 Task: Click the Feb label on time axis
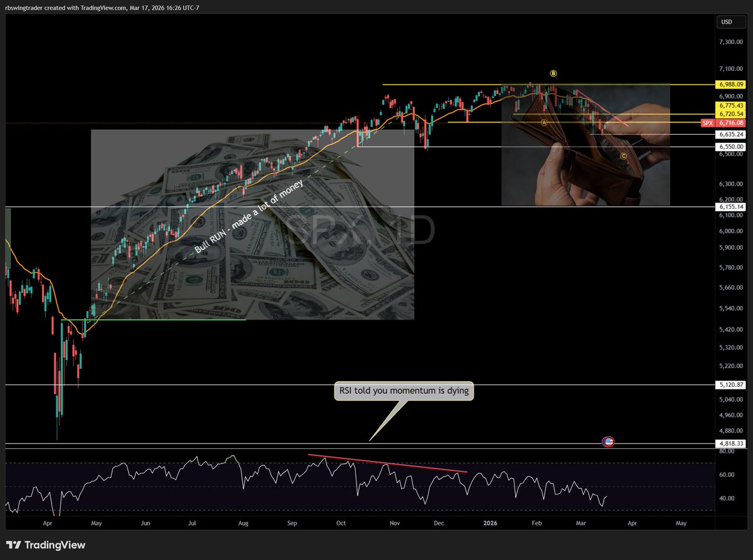point(536,522)
